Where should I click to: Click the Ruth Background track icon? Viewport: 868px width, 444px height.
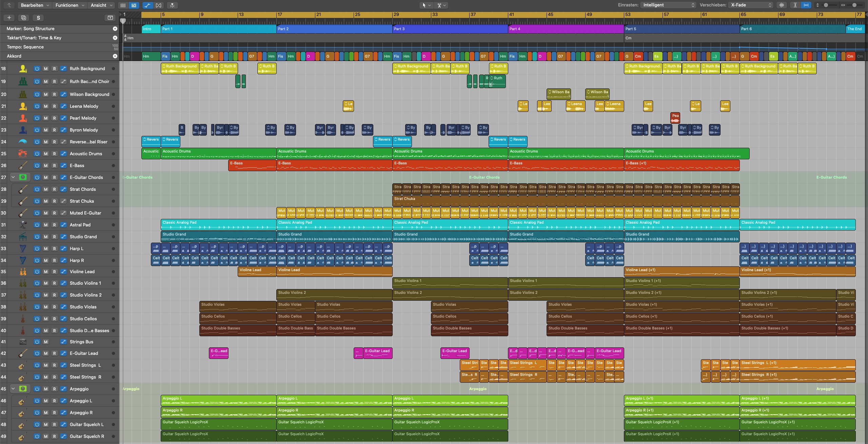23,68
